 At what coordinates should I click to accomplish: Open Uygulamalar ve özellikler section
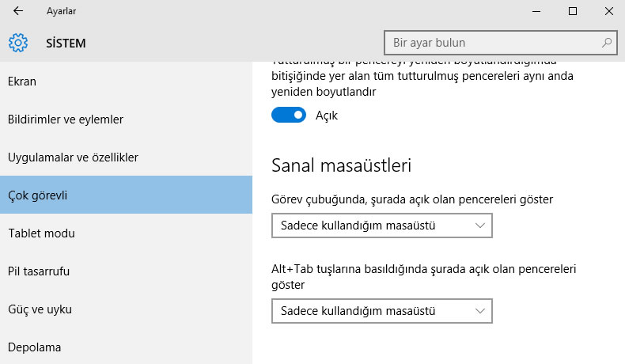pos(126,157)
